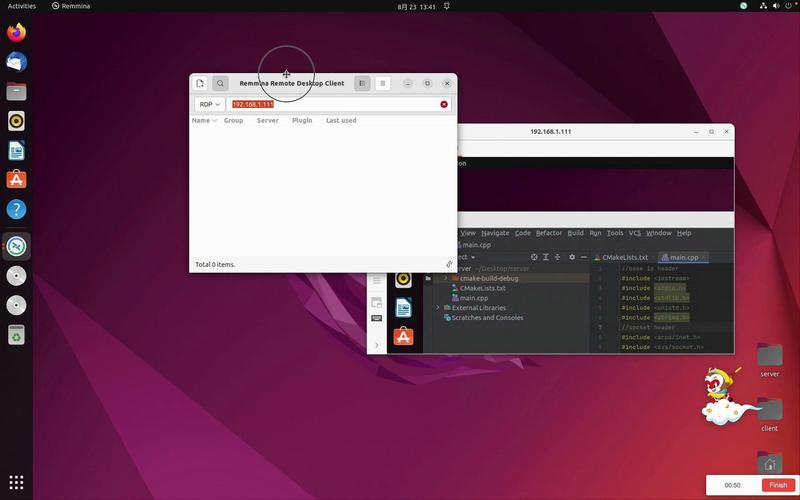
Task: Open the RDP protocol dropdown
Action: [x=209, y=104]
